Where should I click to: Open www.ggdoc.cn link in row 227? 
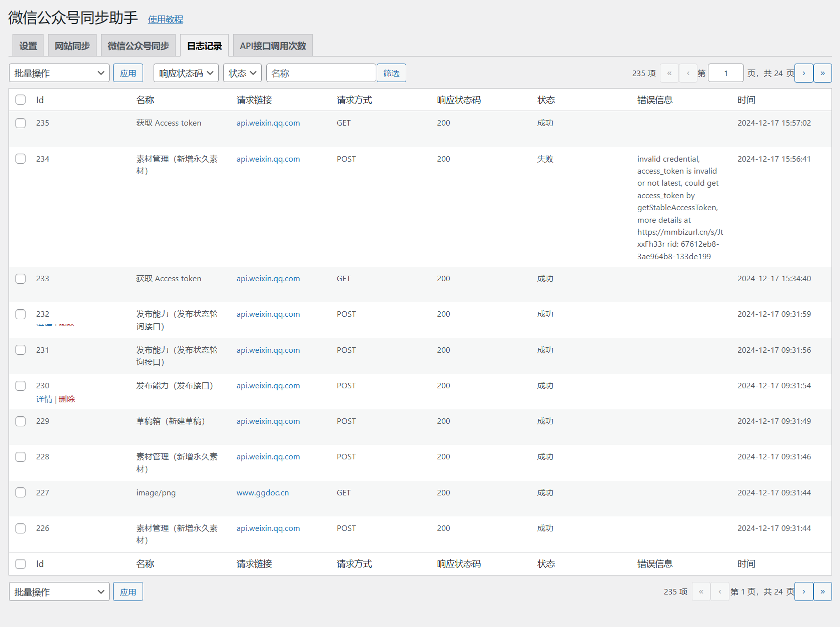point(263,493)
